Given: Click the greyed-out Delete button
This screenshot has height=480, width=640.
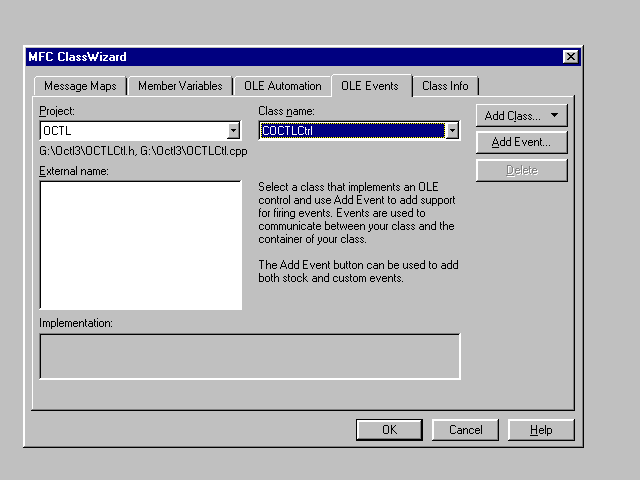Looking at the screenshot, I should tap(521, 171).
